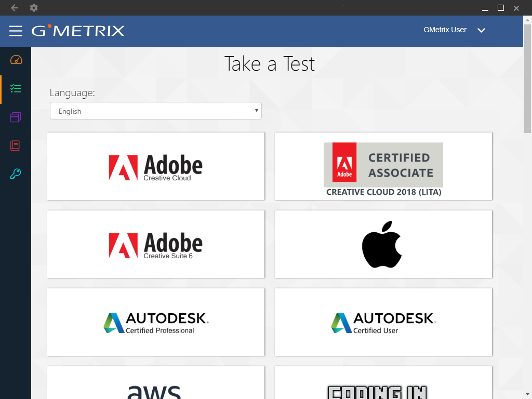Open the dashboard gauge icon in sidebar
Image resolution: width=532 pixels, height=399 pixels.
click(x=16, y=60)
